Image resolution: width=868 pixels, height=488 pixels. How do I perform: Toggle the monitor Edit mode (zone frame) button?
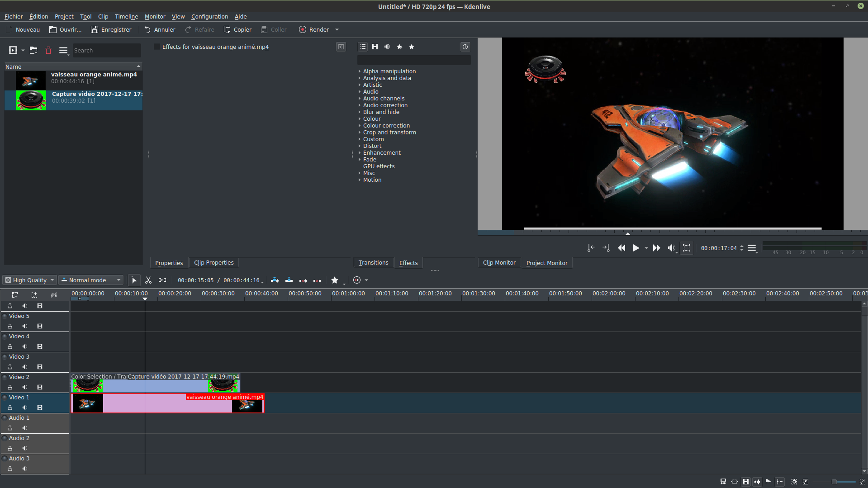(687, 248)
